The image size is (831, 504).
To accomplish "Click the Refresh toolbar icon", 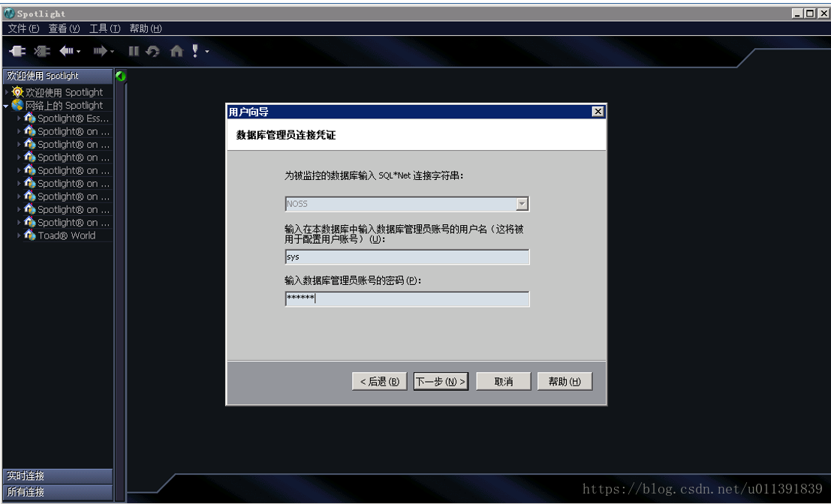I will (x=152, y=51).
